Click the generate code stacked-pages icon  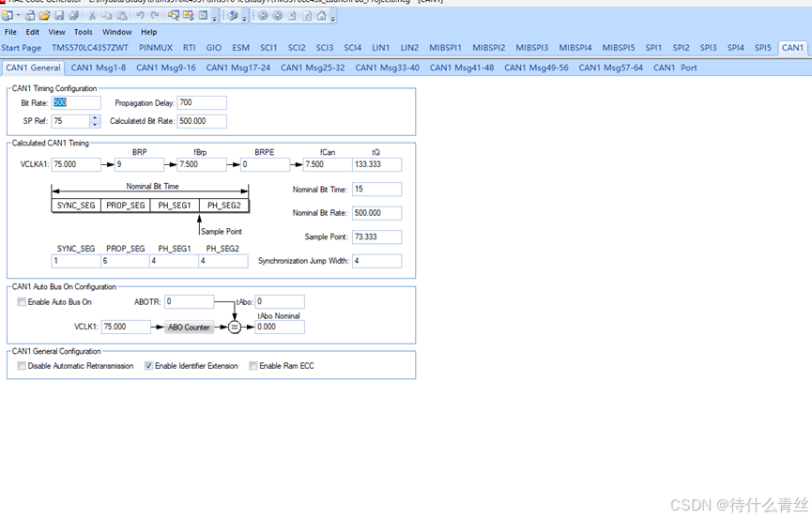click(233, 16)
